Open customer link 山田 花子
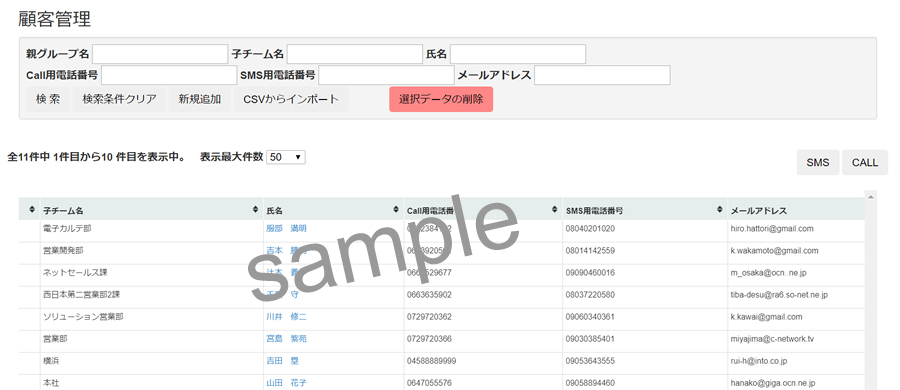 (286, 383)
